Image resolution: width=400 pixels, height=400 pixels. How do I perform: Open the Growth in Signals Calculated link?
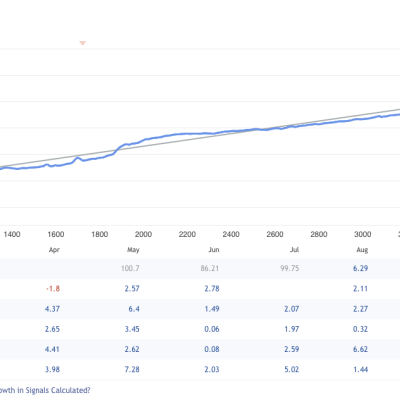coord(45,390)
